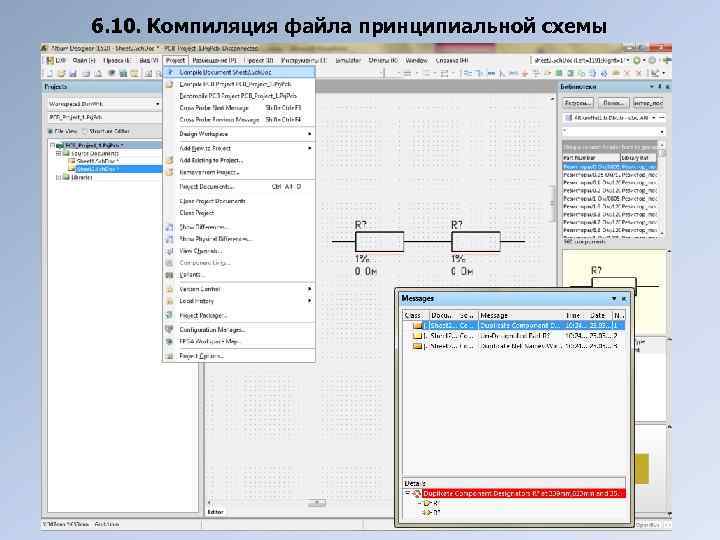The width and height of the screenshot is (720, 540).
Task: Choose Compile PCB Project entry
Action: [x=239, y=84]
